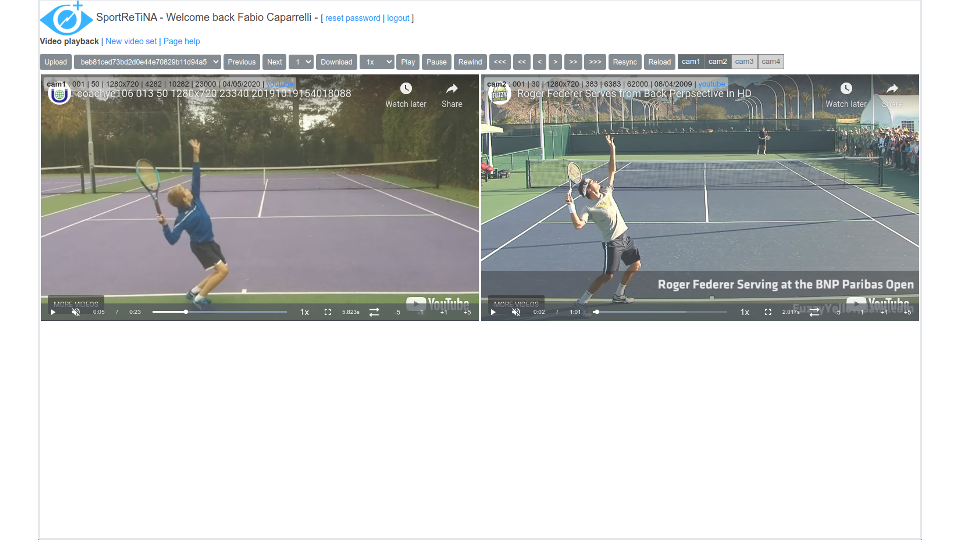Viewport: 960px width, 540px height.
Task: Open the New video set page
Action: [x=131, y=41]
